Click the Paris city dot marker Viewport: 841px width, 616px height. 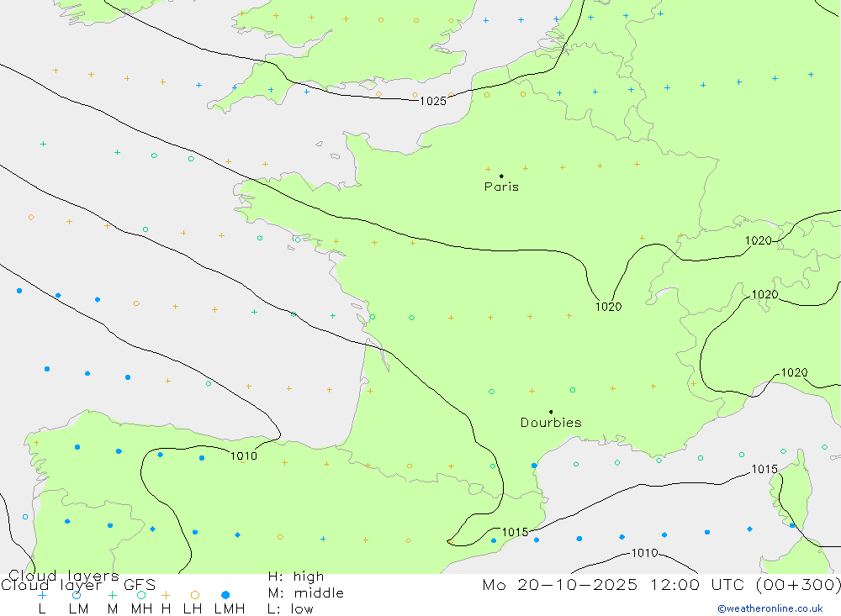coord(501,176)
